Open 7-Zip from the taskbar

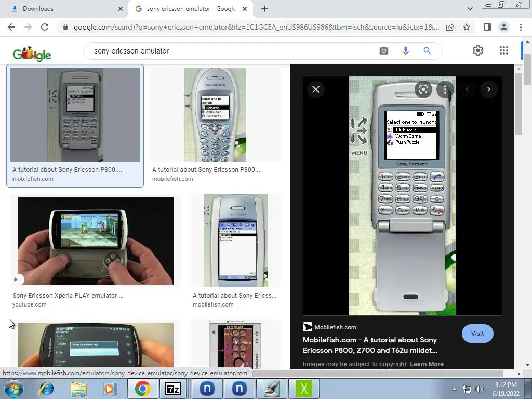172,389
